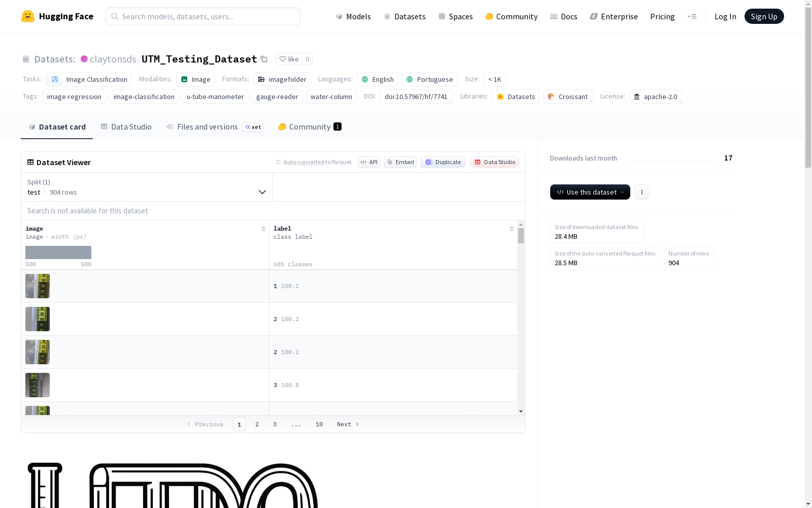The width and height of the screenshot is (812, 508).
Task: Open Community in the top navigation
Action: pos(512,16)
